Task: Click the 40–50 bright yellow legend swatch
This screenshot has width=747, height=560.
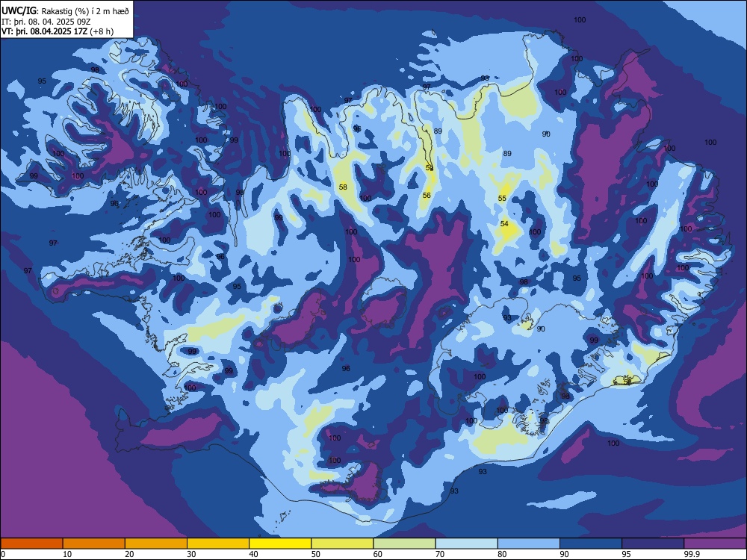Action: tap(280, 544)
